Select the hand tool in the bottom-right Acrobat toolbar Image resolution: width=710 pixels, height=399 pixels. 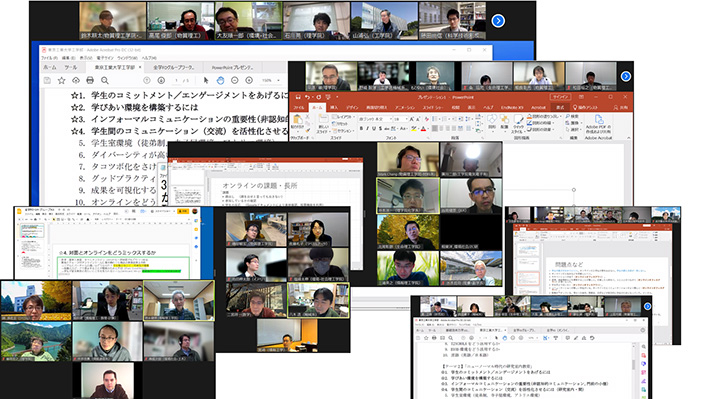[504, 338]
